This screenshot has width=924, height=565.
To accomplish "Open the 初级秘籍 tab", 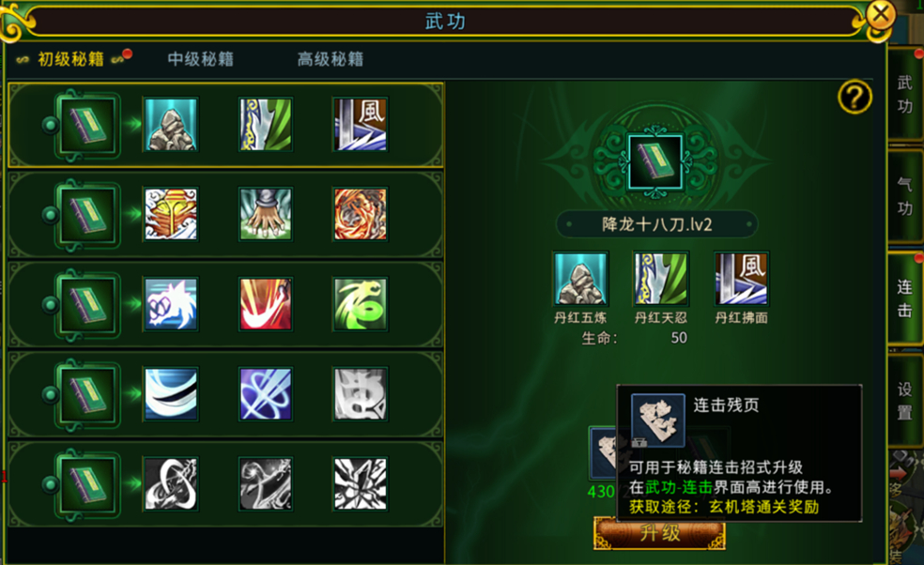I will point(70,59).
